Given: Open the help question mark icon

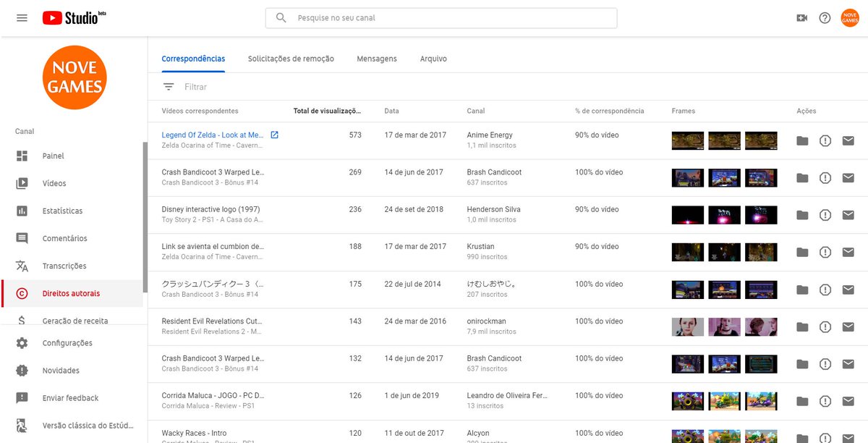Looking at the screenshot, I should (825, 18).
